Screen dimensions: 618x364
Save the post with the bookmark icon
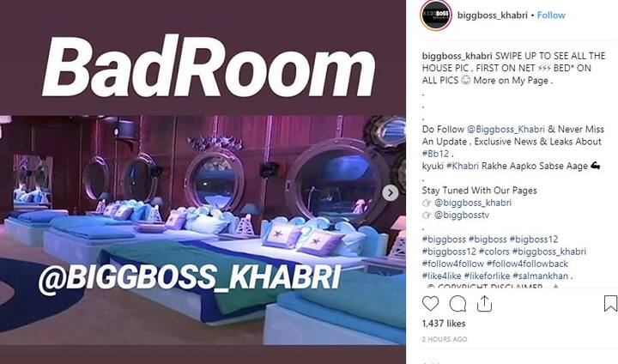click(x=610, y=304)
